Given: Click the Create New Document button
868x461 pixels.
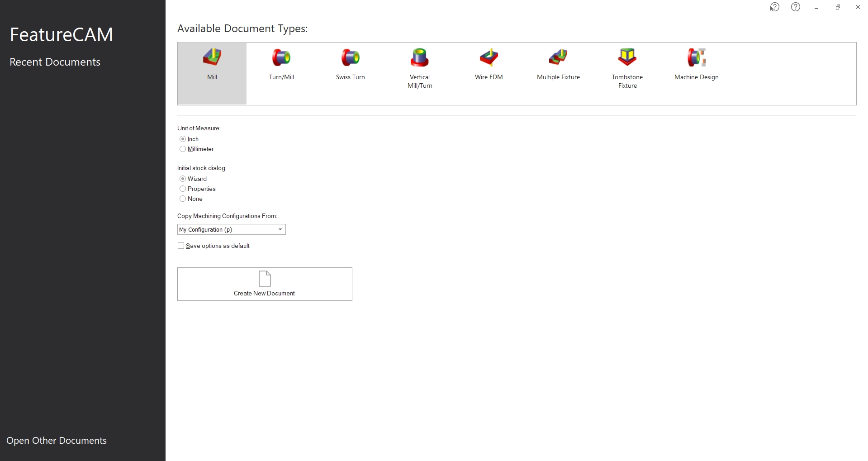Looking at the screenshot, I should pyautogui.click(x=265, y=284).
